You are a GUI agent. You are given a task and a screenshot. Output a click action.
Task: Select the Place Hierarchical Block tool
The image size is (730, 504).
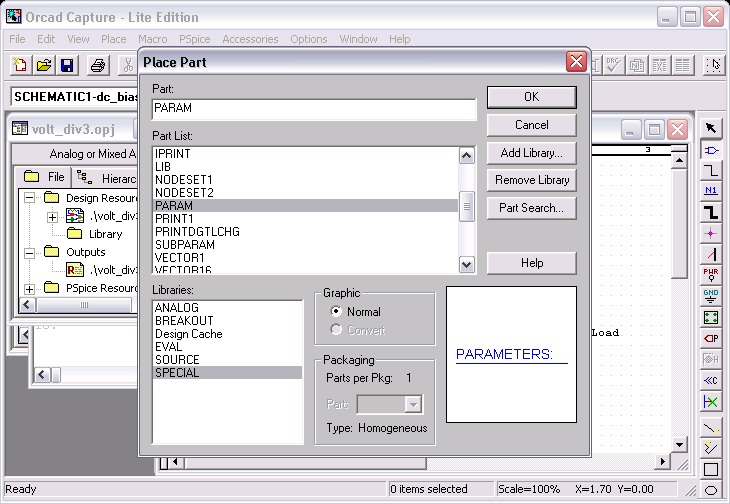coord(711,317)
